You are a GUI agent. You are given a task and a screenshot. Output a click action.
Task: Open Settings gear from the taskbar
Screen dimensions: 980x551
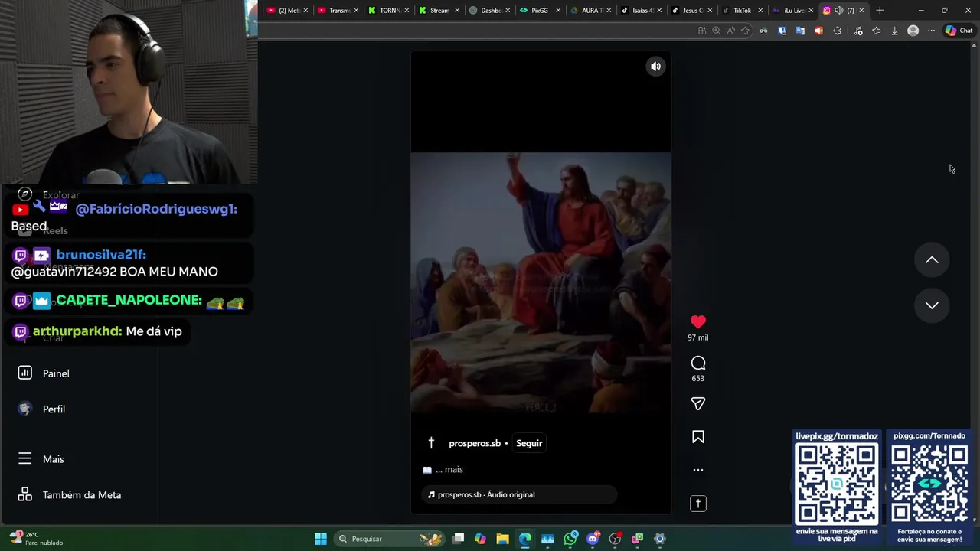tap(659, 539)
